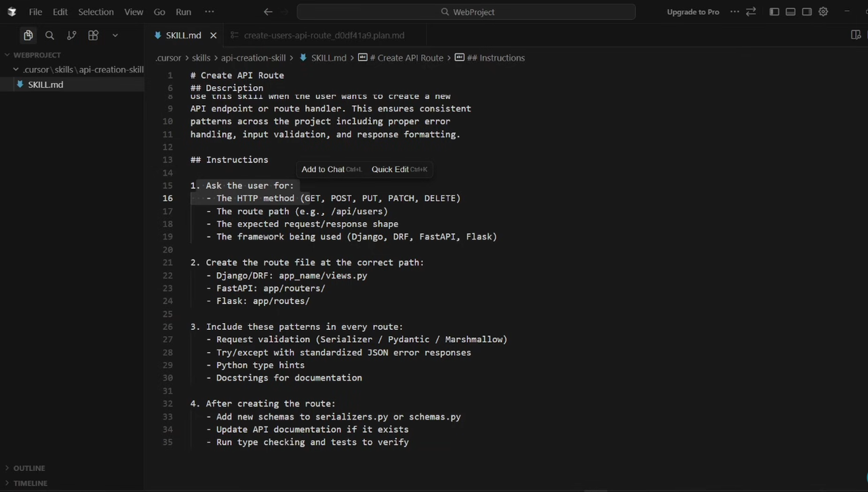The width and height of the screenshot is (868, 492).
Task: Open the Go menu
Action: click(159, 12)
